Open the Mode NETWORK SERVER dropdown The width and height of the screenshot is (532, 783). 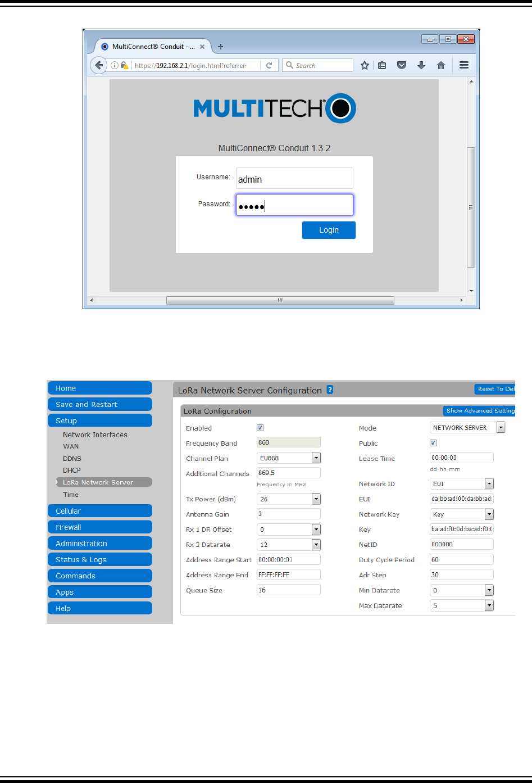click(x=467, y=428)
